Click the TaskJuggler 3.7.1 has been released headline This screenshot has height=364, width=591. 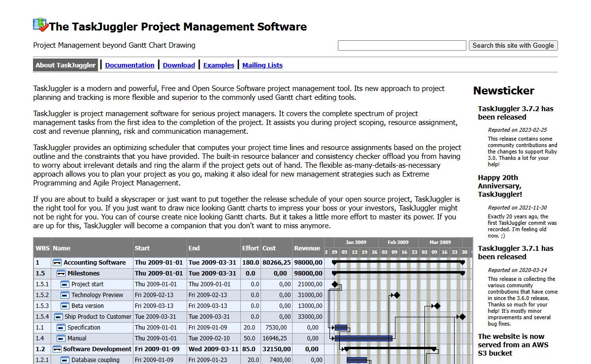click(x=516, y=252)
